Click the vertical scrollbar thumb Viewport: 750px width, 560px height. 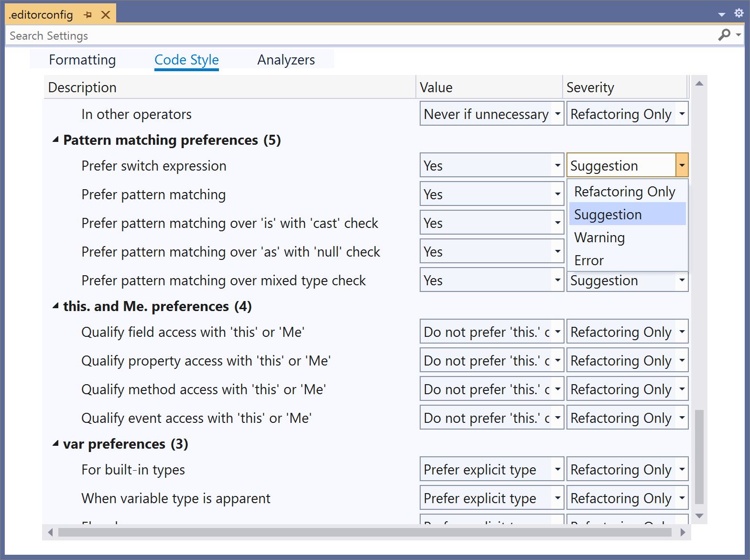point(699,457)
